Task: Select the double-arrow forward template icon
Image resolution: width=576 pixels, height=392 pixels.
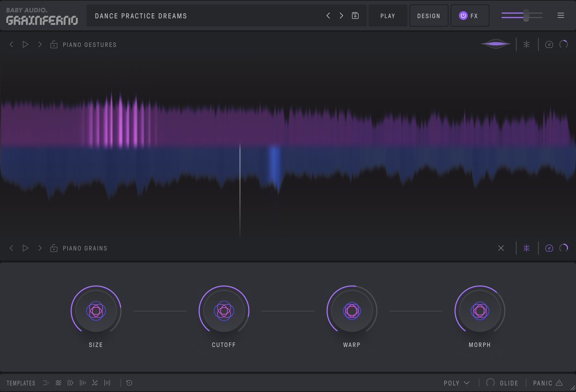Action: pyautogui.click(x=71, y=383)
